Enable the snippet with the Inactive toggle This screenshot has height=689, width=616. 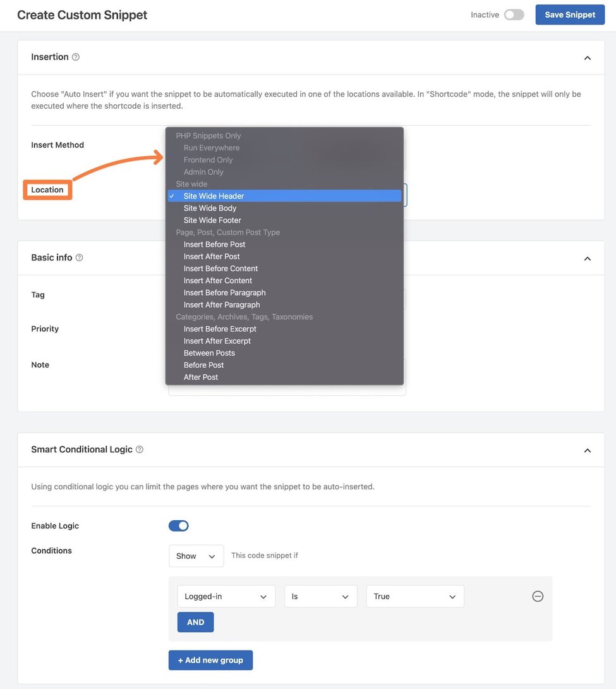coord(514,14)
